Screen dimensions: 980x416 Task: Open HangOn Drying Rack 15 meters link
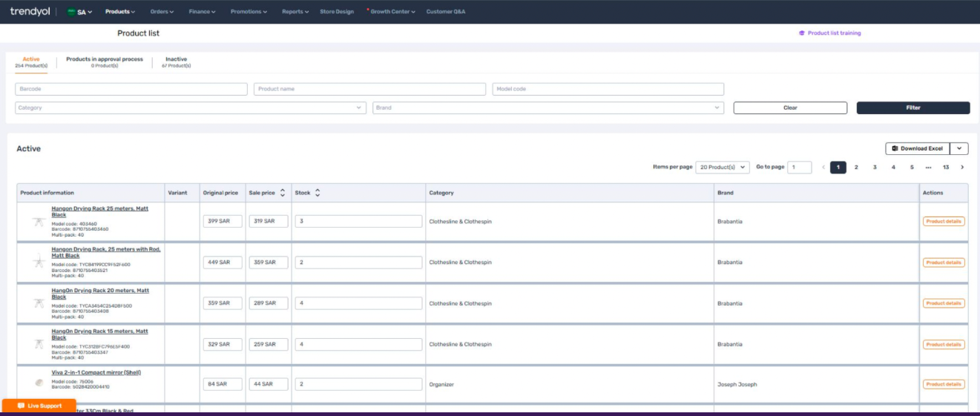click(x=99, y=334)
